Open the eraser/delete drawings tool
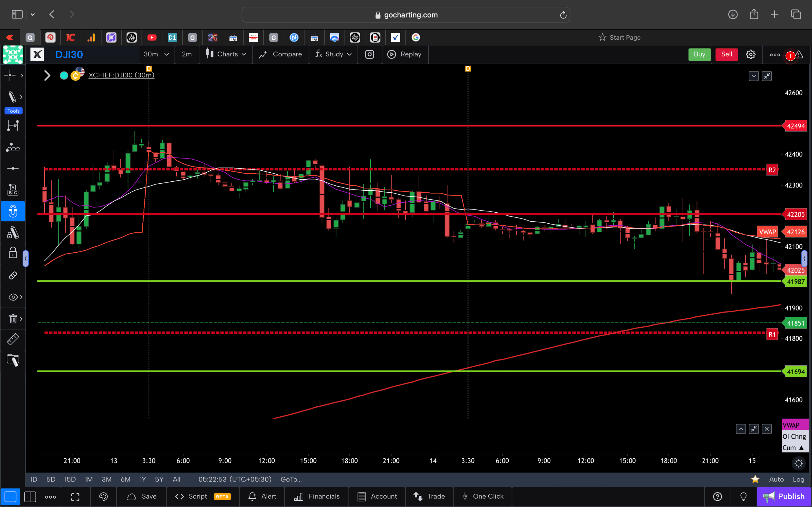Viewport: 812px width, 507px height. pyautogui.click(x=13, y=319)
